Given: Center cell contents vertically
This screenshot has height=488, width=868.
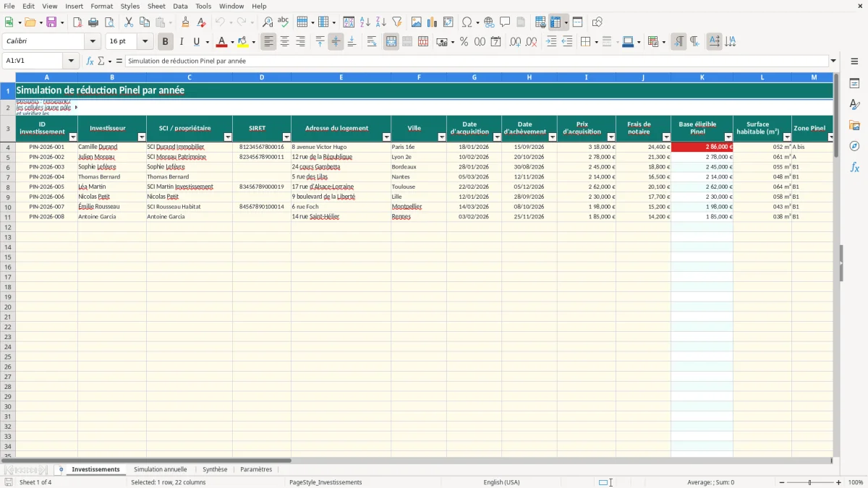Looking at the screenshot, I should (336, 42).
